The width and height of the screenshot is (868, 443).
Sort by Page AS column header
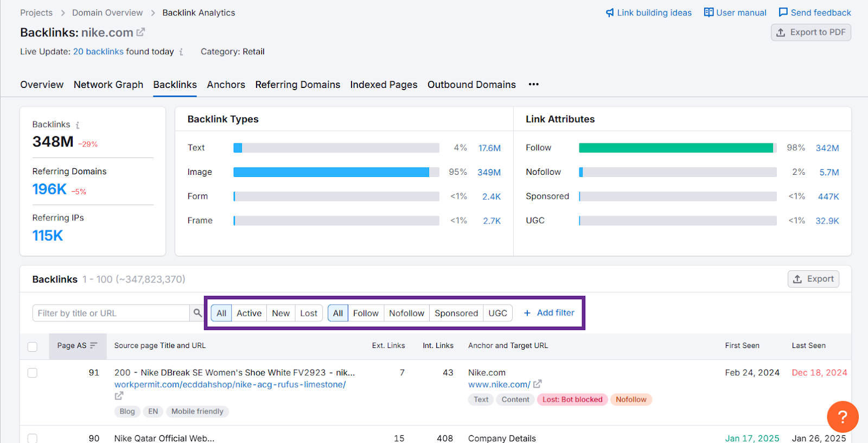click(x=78, y=346)
